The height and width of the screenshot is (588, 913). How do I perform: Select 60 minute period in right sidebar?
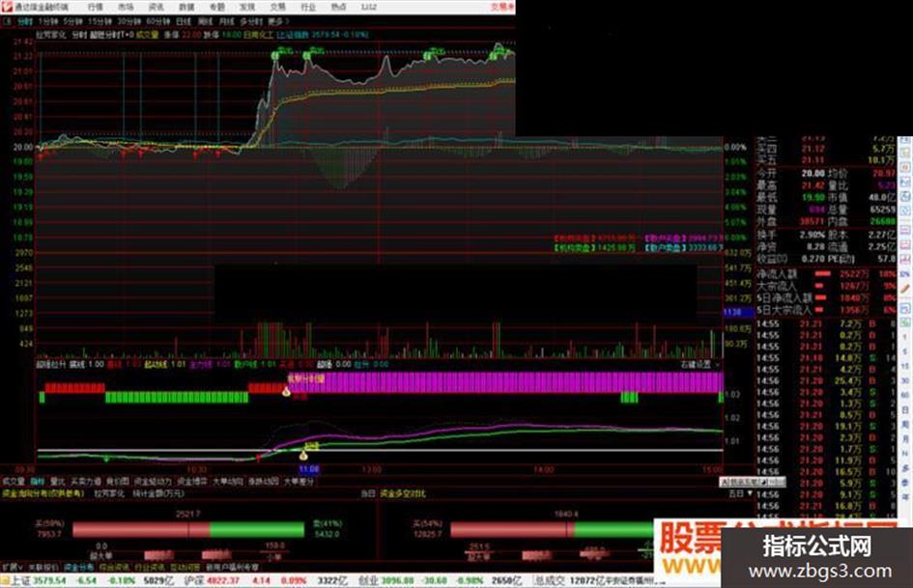coord(905,395)
